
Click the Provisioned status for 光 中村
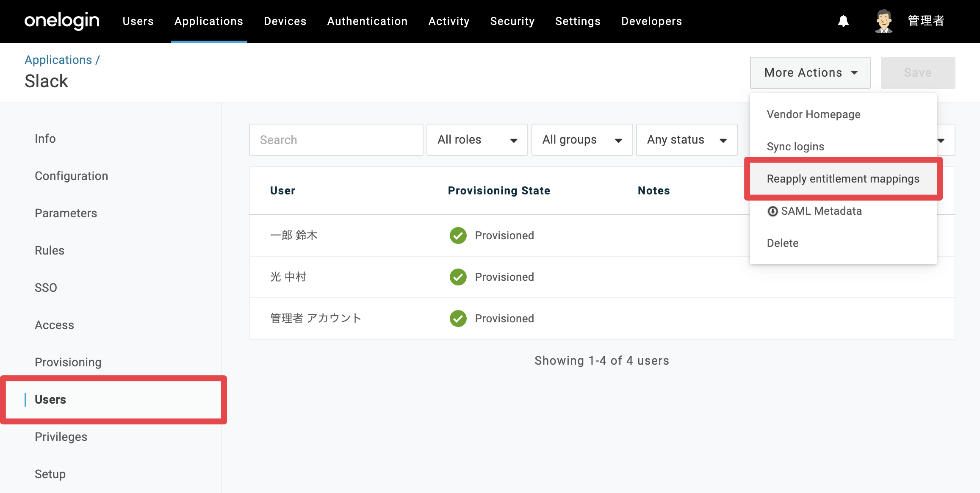coord(504,277)
